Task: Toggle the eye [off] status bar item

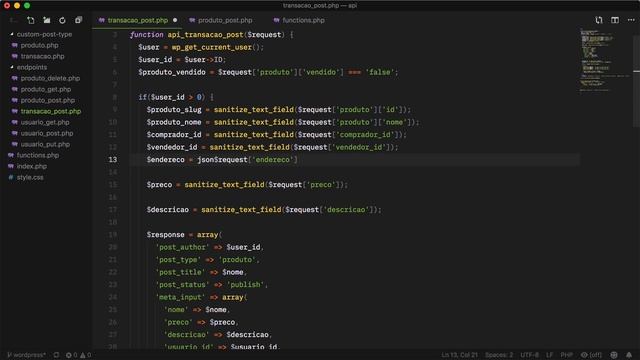Action: (591, 355)
